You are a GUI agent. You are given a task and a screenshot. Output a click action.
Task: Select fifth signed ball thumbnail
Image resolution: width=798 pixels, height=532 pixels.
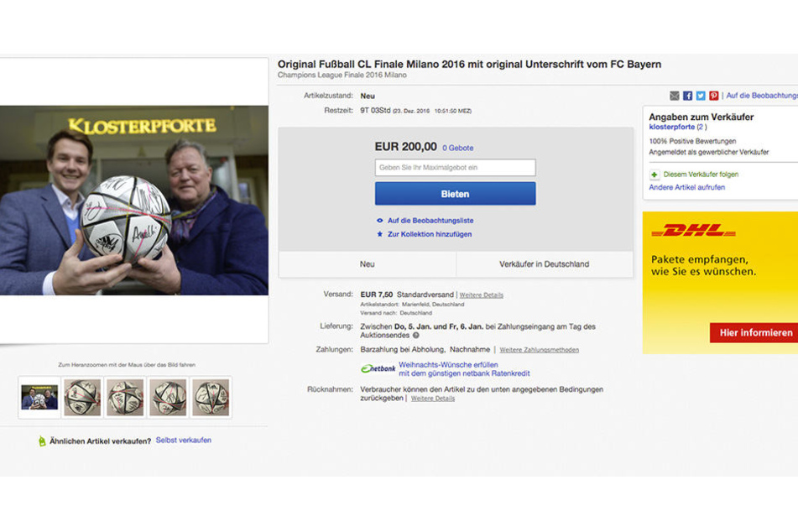[211, 398]
